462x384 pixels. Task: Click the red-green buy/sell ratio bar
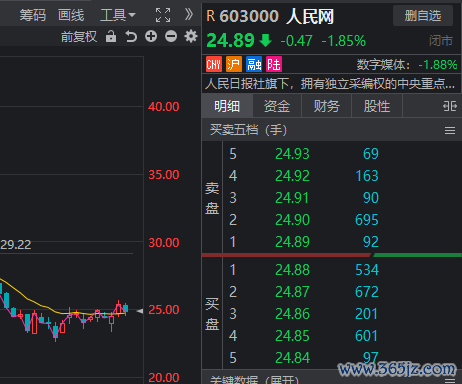pos(332,255)
